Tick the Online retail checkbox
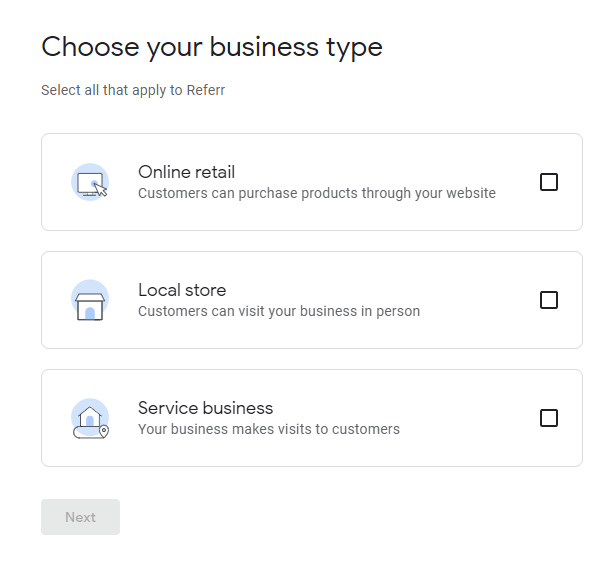 point(548,182)
